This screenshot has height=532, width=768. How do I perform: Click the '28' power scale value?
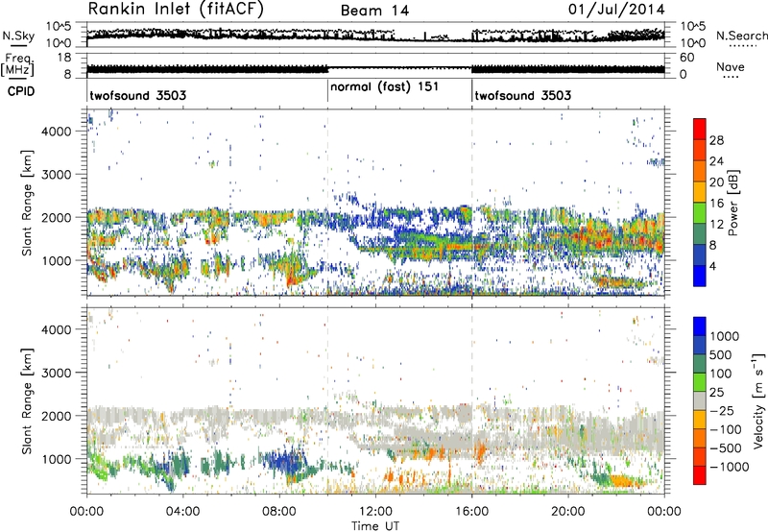716,140
